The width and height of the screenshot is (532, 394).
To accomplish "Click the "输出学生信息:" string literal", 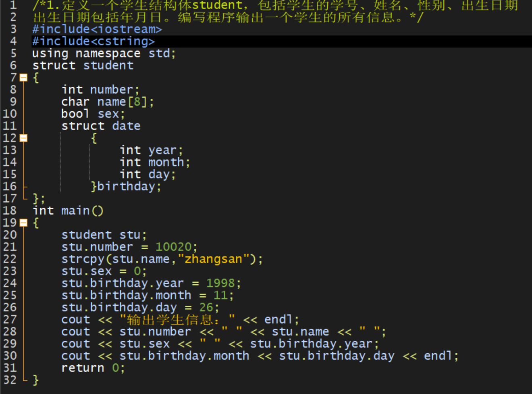I will click(177, 319).
